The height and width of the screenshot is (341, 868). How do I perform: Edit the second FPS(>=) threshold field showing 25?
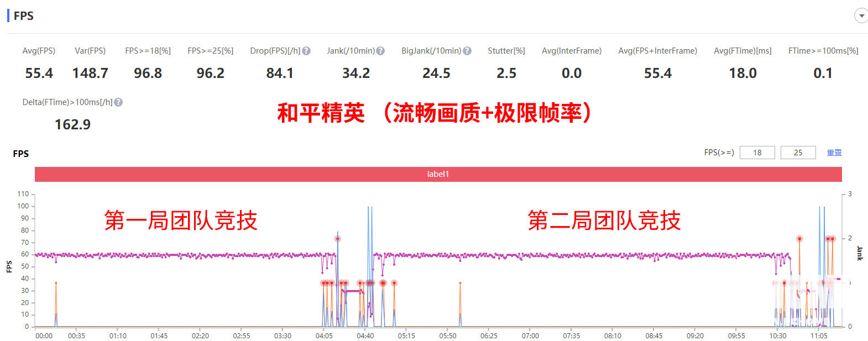click(798, 153)
